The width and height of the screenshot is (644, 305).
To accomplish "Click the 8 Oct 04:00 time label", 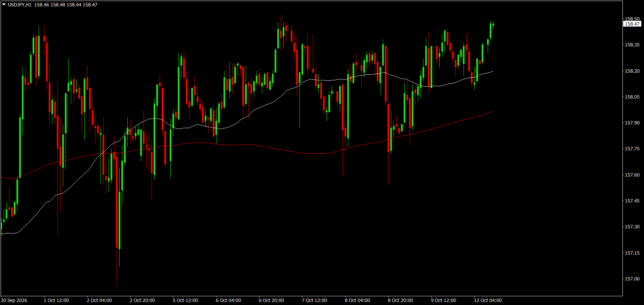I will coord(358,300).
